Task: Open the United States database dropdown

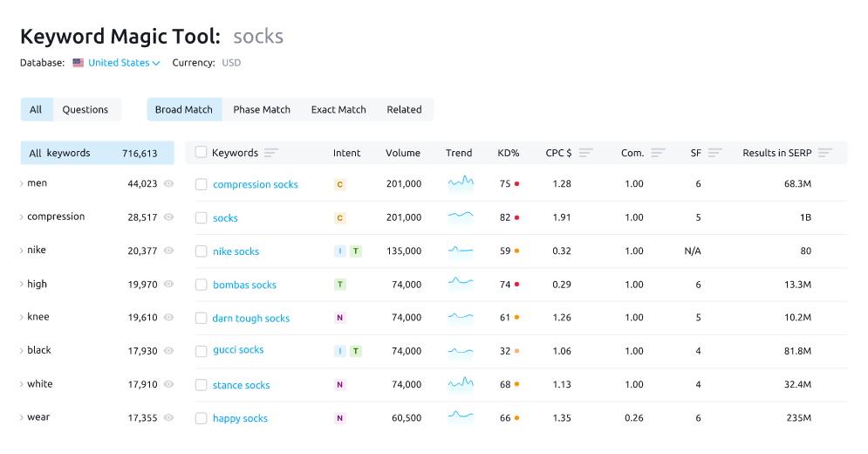Action: (124, 63)
